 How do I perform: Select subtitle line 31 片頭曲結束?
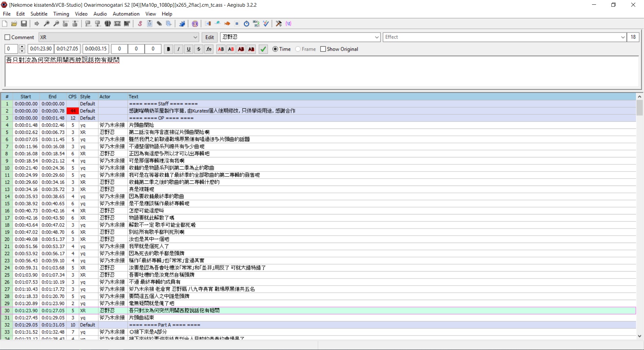point(318,317)
